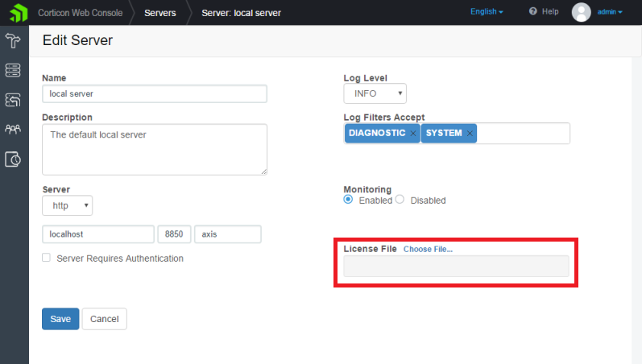642x364 pixels.
Task: Click the green Progress logo icon
Action: click(x=19, y=13)
